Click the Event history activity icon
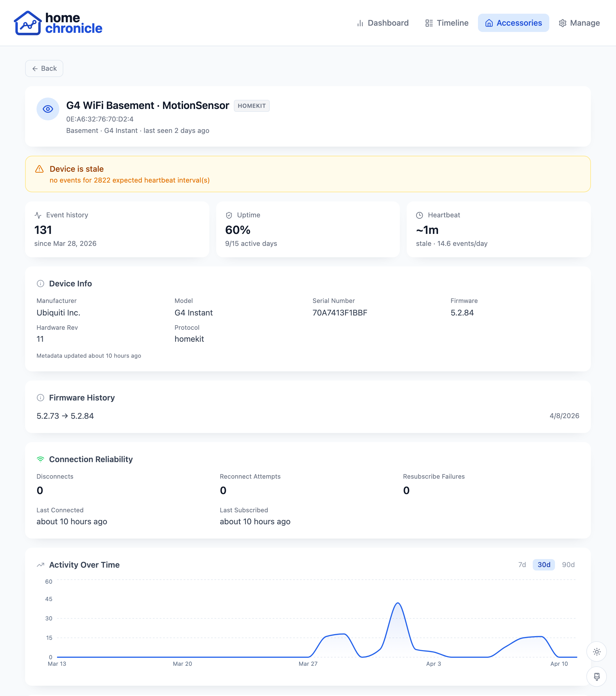 pos(39,215)
